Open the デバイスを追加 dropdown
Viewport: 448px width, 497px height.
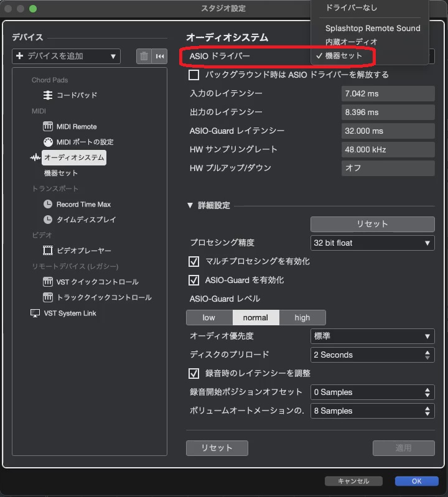(x=66, y=56)
